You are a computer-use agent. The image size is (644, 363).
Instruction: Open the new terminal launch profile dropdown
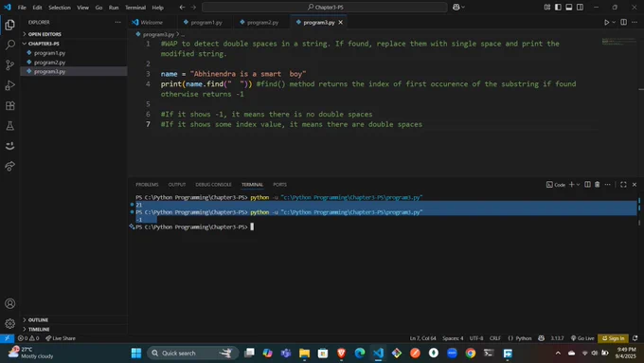tap(579, 185)
